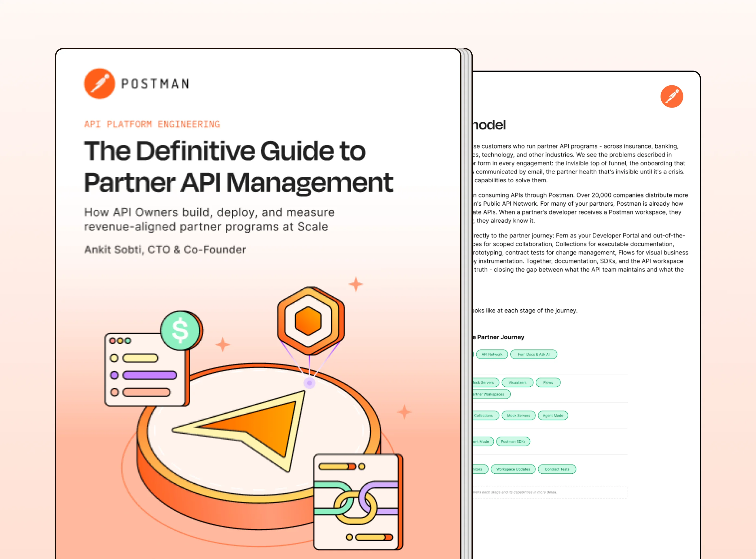Viewport: 756px width, 559px height.
Task: Select the 'Visualizers' pill
Action: (x=517, y=383)
